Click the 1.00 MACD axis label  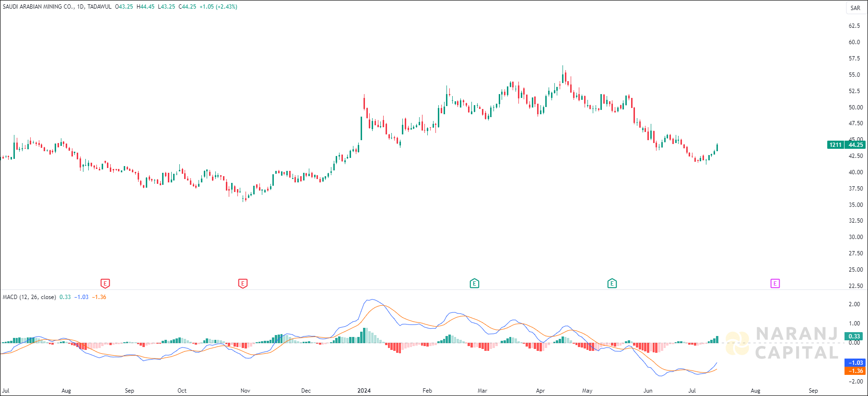(x=854, y=324)
